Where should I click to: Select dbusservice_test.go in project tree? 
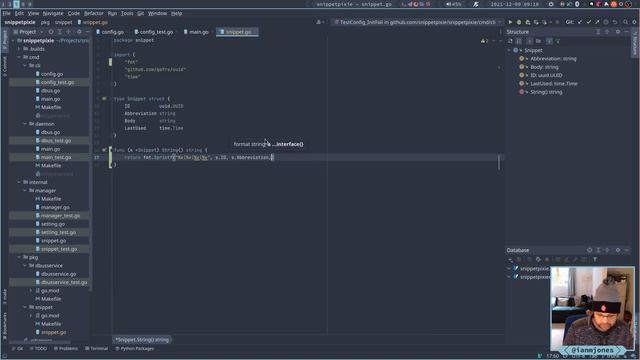click(x=64, y=282)
